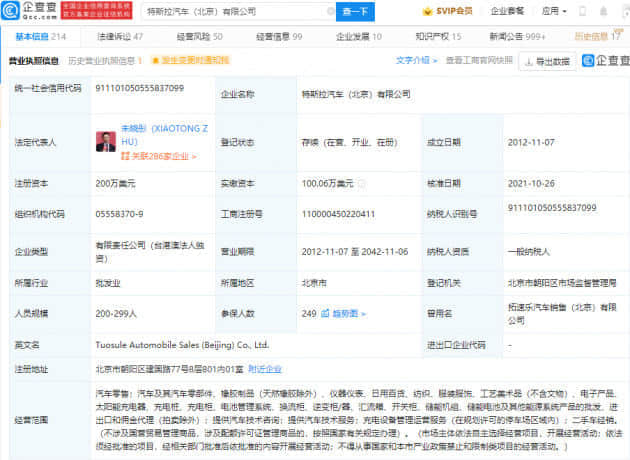Click the 导出数据 export button
The image size is (630, 460).
pos(548,61)
